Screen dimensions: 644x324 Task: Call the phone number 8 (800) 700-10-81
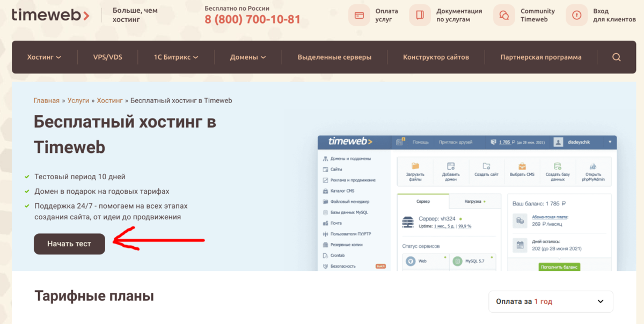(253, 20)
